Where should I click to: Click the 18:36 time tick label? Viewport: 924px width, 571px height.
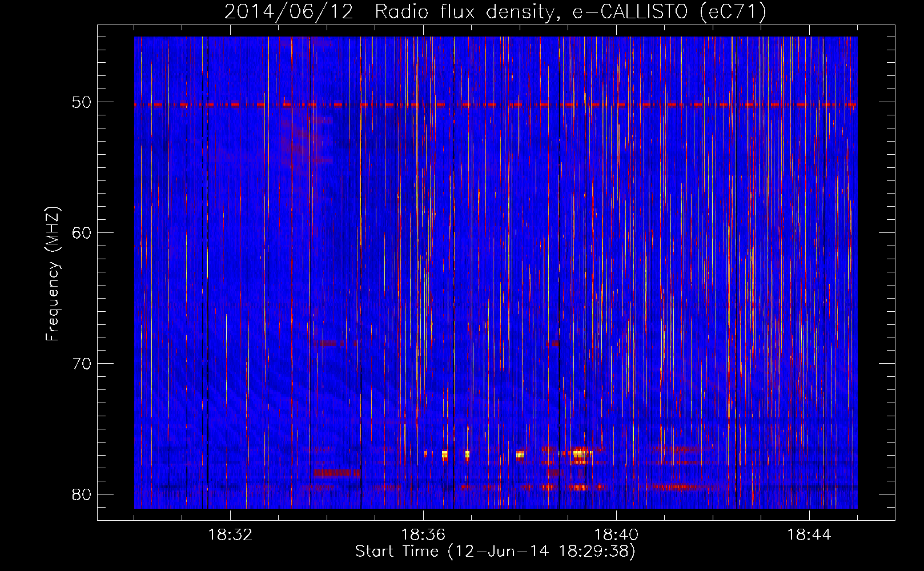423,535
